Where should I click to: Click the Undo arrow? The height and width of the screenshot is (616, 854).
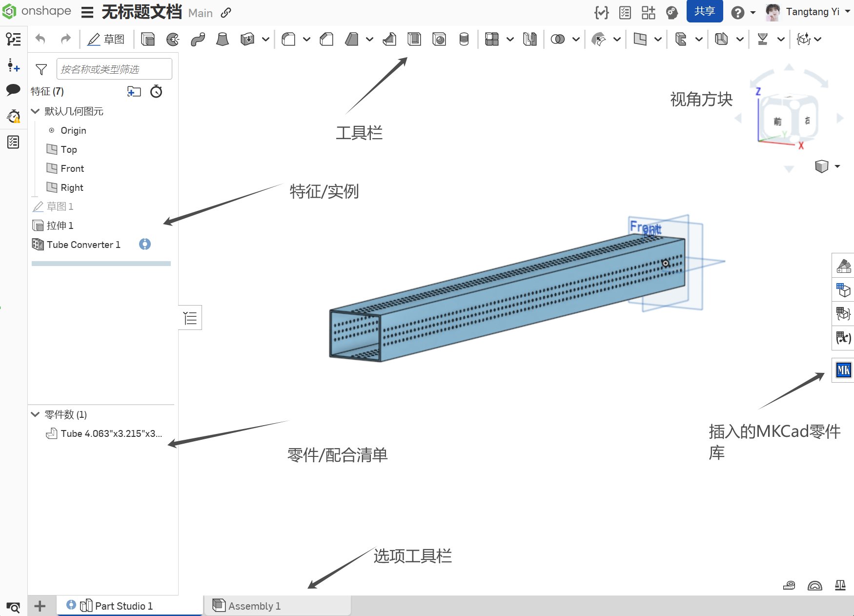41,39
